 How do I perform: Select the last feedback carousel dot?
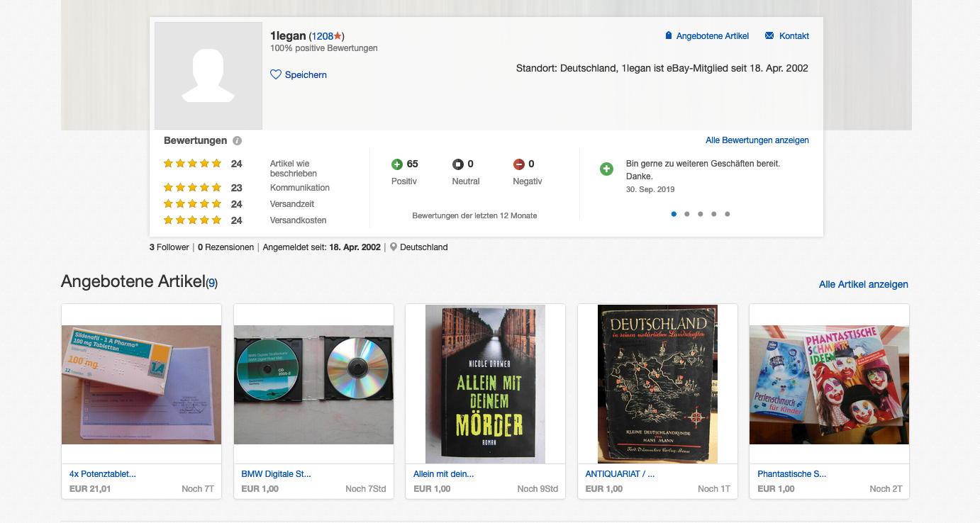(728, 214)
